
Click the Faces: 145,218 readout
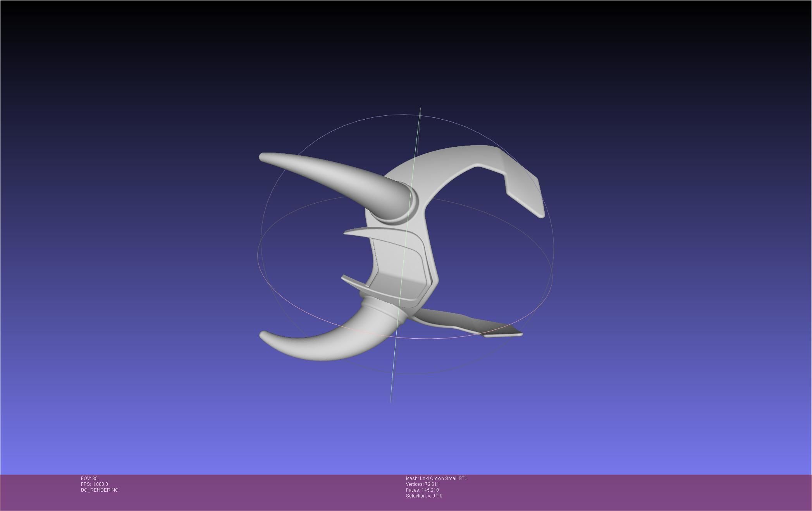pyautogui.click(x=422, y=490)
